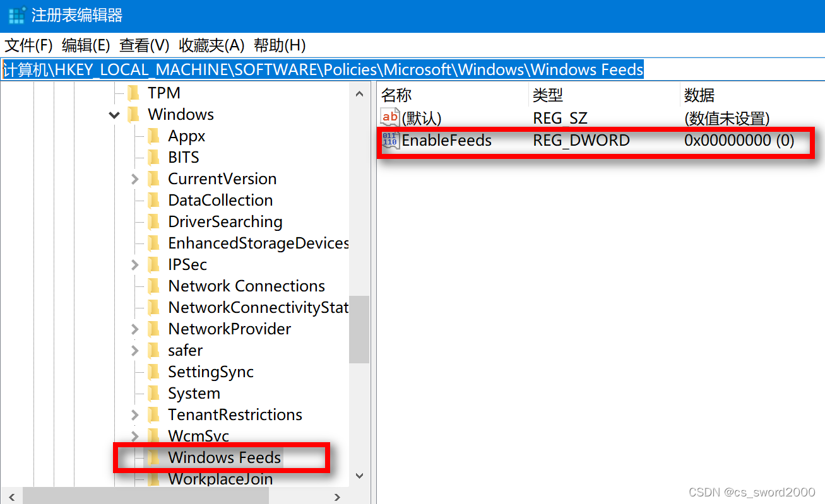Image resolution: width=825 pixels, height=504 pixels.
Task: Select the Appx key
Action: pyautogui.click(x=187, y=136)
